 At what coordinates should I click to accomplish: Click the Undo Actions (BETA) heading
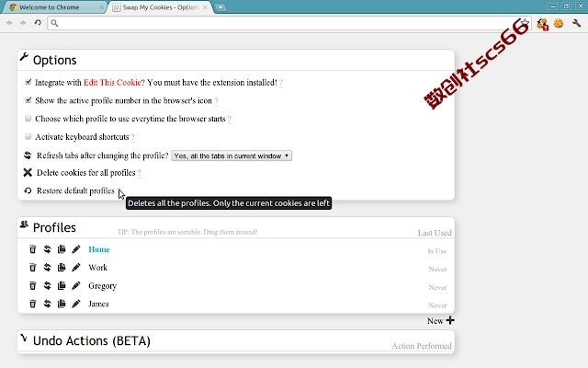pyautogui.click(x=92, y=341)
